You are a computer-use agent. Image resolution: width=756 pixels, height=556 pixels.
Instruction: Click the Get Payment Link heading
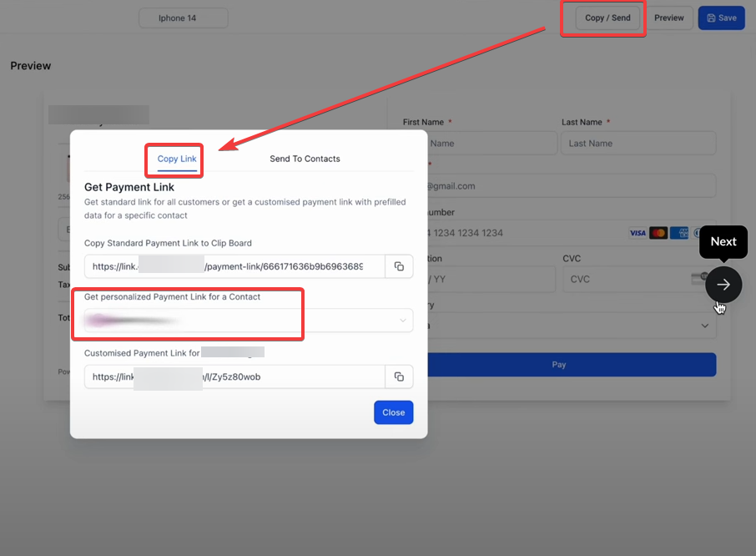pos(129,187)
